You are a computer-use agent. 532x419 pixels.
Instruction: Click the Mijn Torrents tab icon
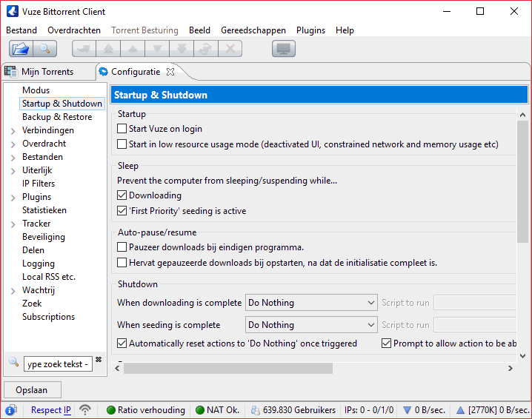point(10,72)
